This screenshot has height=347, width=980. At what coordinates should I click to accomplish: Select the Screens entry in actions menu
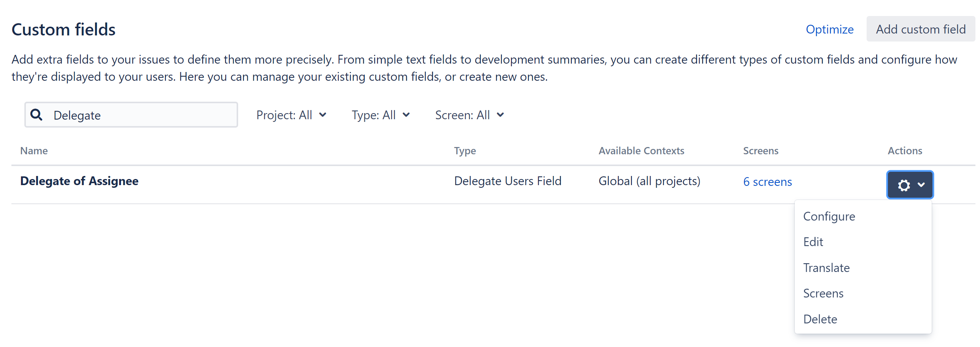tap(823, 293)
